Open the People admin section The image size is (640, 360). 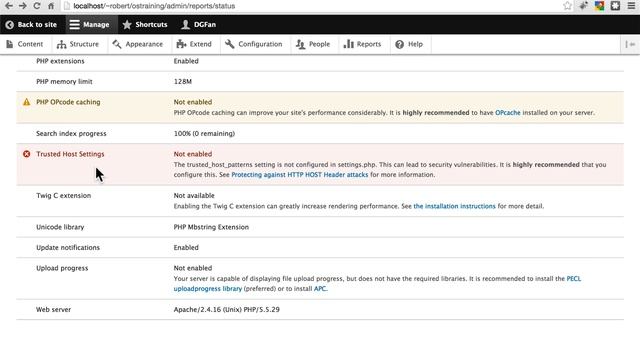click(313, 44)
